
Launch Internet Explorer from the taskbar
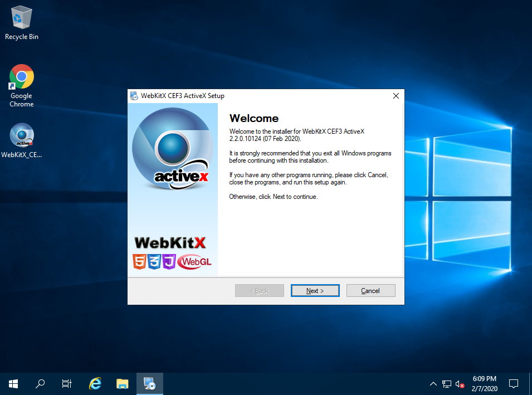95,384
